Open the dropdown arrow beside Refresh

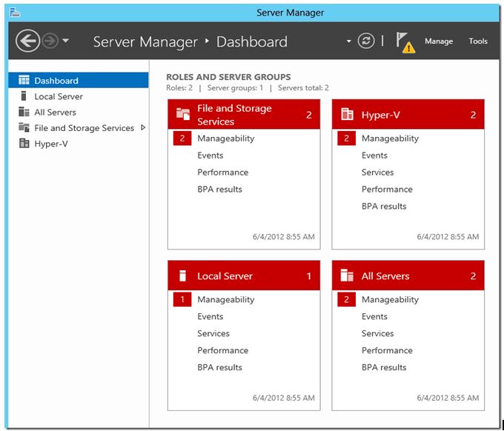point(348,41)
